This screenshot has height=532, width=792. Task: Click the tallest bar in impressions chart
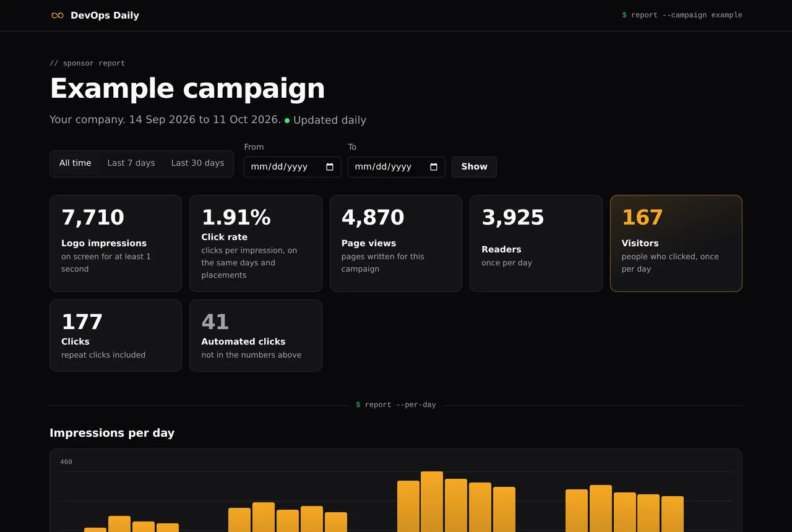point(432,501)
